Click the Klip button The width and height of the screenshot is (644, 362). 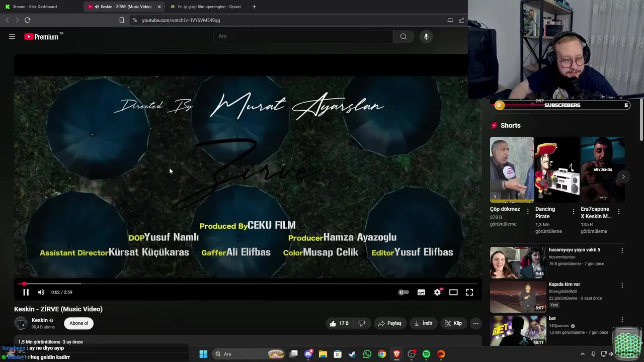pyautogui.click(x=453, y=323)
